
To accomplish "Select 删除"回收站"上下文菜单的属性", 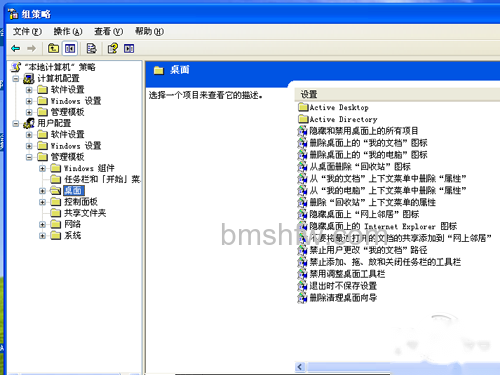I will click(373, 202).
